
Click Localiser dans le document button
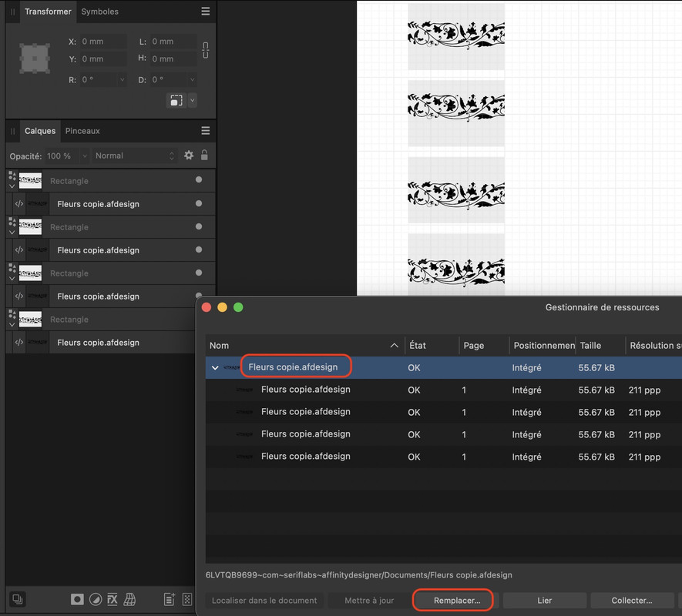click(264, 601)
